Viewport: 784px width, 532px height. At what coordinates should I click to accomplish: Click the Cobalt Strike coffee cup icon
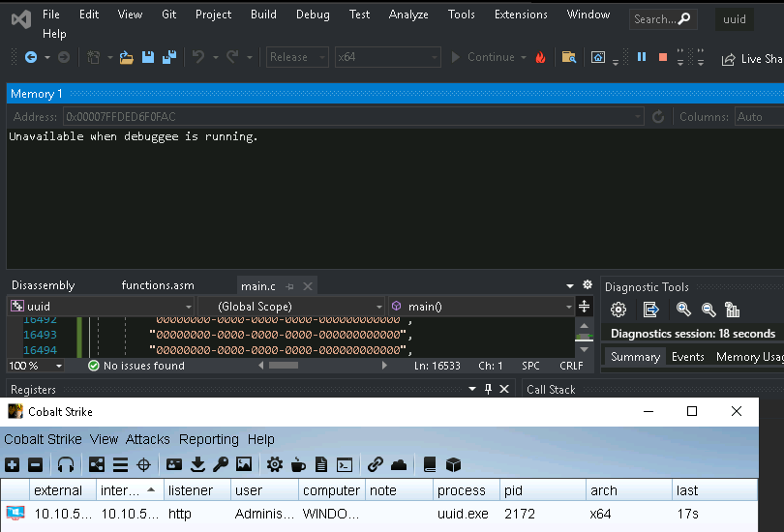298,465
